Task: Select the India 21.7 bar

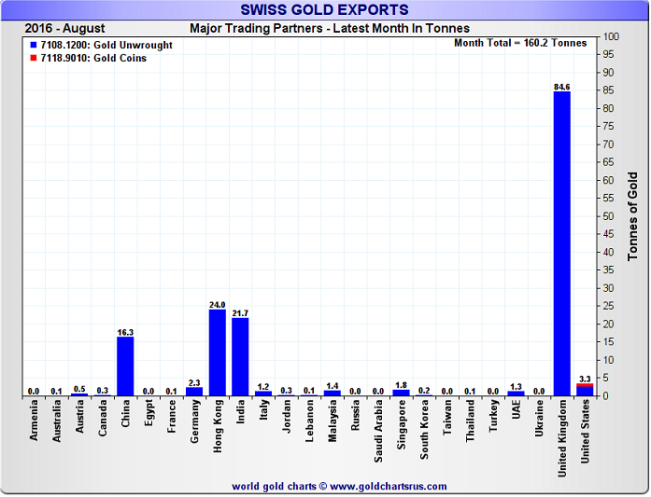Action: [x=240, y=357]
